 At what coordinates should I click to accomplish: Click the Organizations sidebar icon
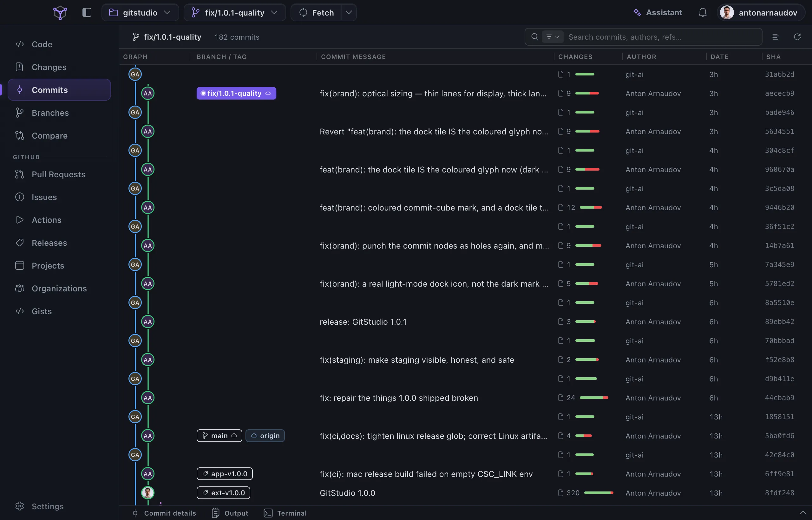pyautogui.click(x=20, y=288)
